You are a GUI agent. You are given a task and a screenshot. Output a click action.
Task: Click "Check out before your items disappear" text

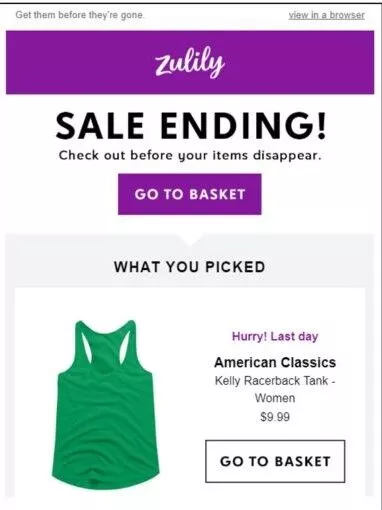point(190,155)
